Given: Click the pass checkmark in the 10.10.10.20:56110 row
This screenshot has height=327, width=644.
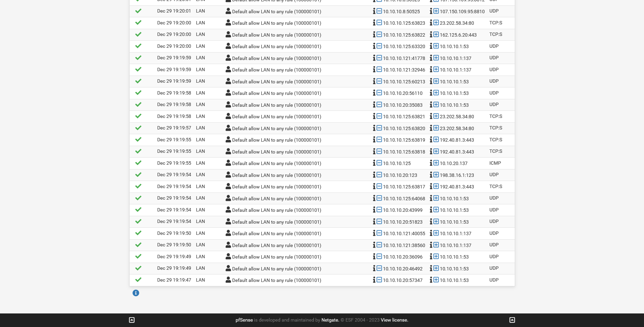Looking at the screenshot, I should coord(138,93).
